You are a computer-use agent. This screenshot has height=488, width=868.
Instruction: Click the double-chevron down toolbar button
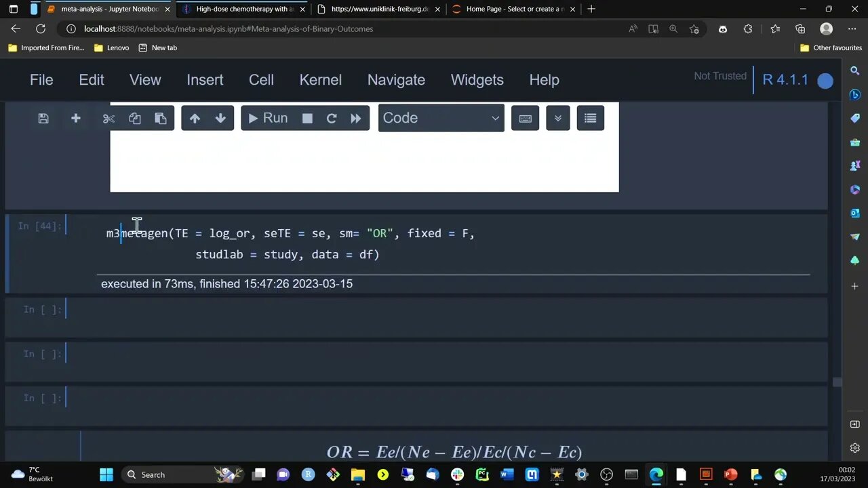(558, 118)
